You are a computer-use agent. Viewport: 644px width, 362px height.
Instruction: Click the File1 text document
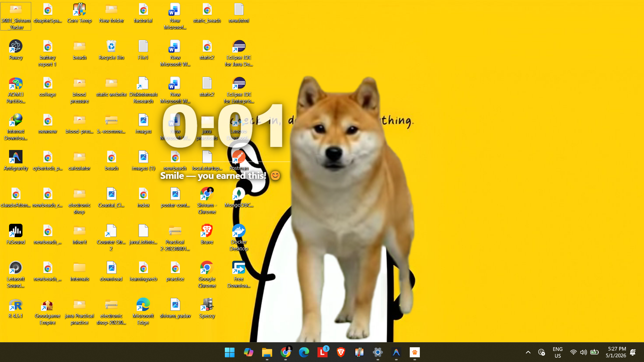[143, 50]
